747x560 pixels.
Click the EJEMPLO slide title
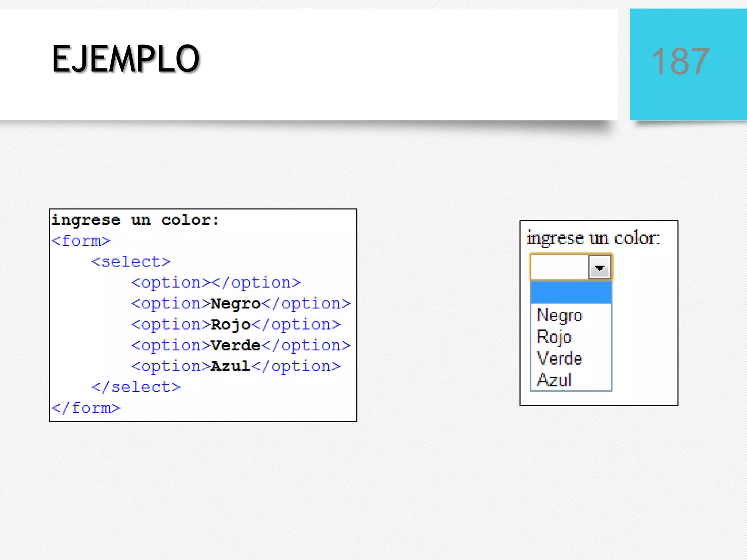click(126, 59)
